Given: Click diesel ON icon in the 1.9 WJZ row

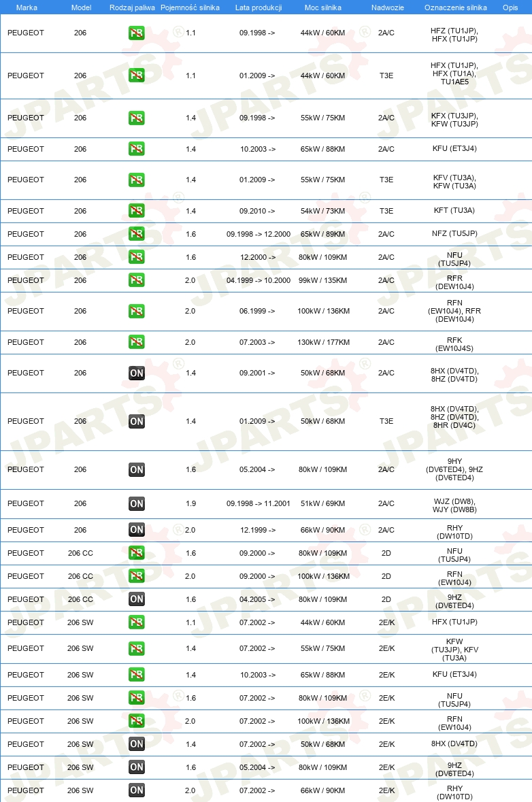Looking at the screenshot, I should pyautogui.click(x=137, y=504).
